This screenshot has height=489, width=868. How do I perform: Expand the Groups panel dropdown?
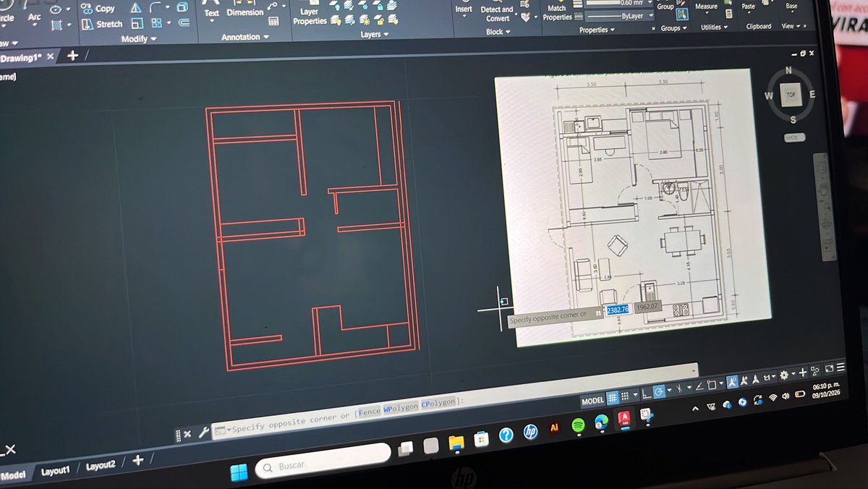tap(673, 28)
